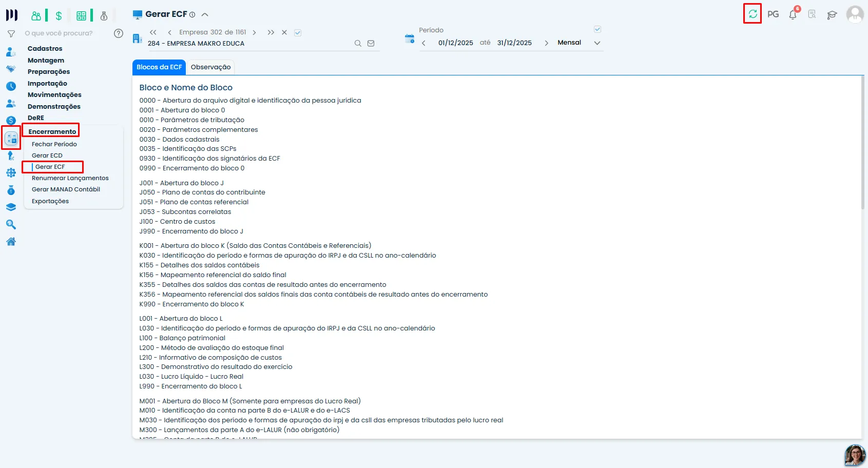The height and width of the screenshot is (468, 868).
Task: Open the green dollar sign module
Action: [x=59, y=16]
